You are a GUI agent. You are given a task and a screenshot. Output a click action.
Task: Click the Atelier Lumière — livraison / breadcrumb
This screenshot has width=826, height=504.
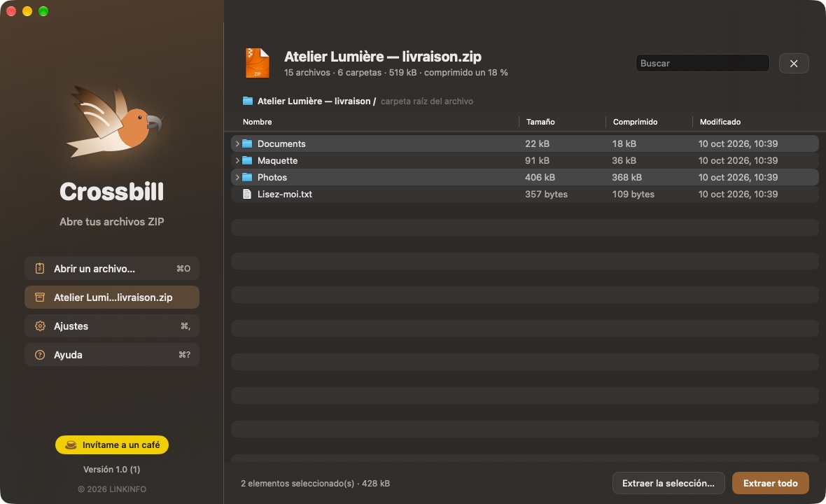click(316, 101)
